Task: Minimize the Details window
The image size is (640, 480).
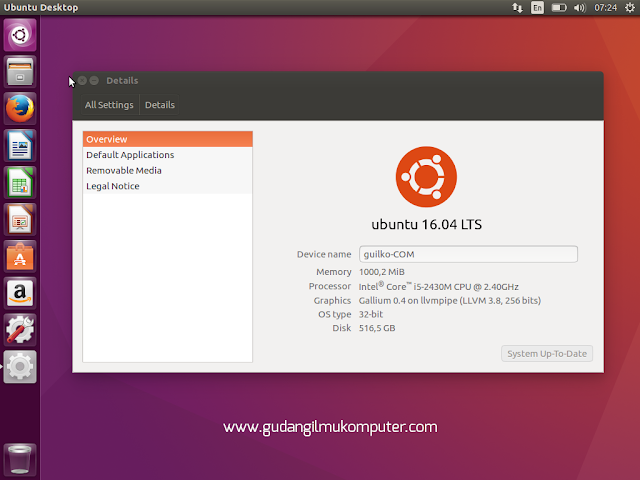Action: tap(94, 80)
